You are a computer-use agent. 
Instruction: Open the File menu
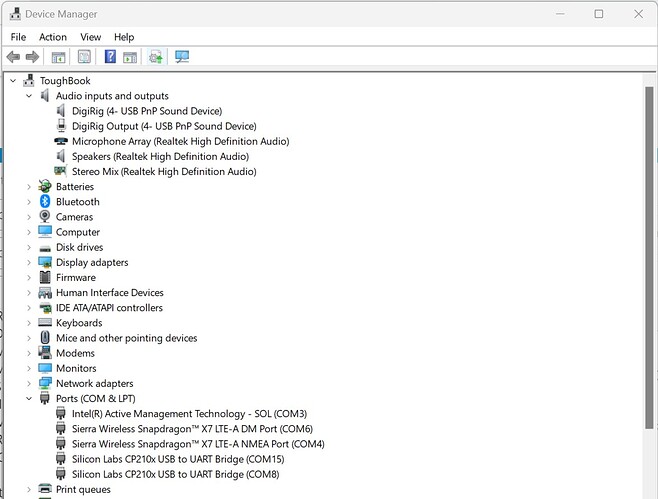point(18,37)
